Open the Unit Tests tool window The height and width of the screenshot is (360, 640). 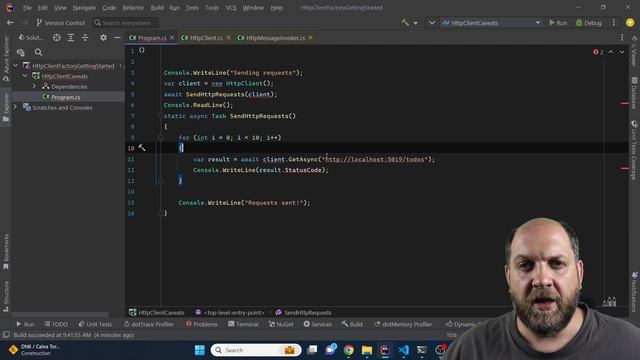pyautogui.click(x=95, y=324)
